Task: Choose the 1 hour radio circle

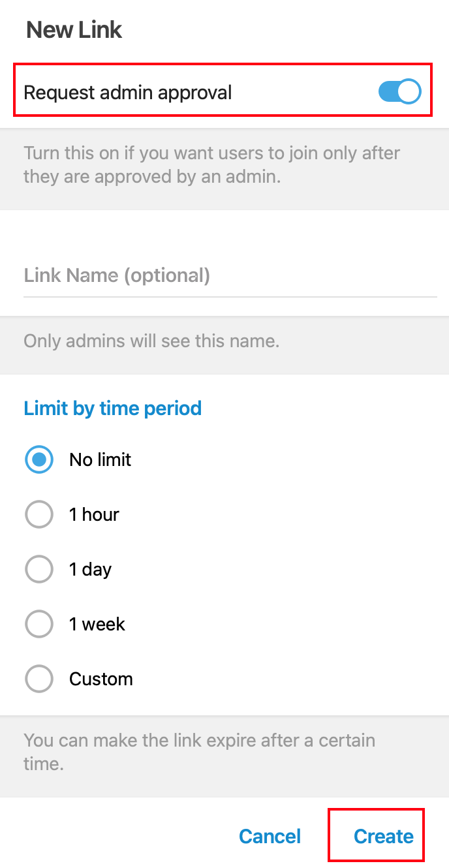Action: 39,515
